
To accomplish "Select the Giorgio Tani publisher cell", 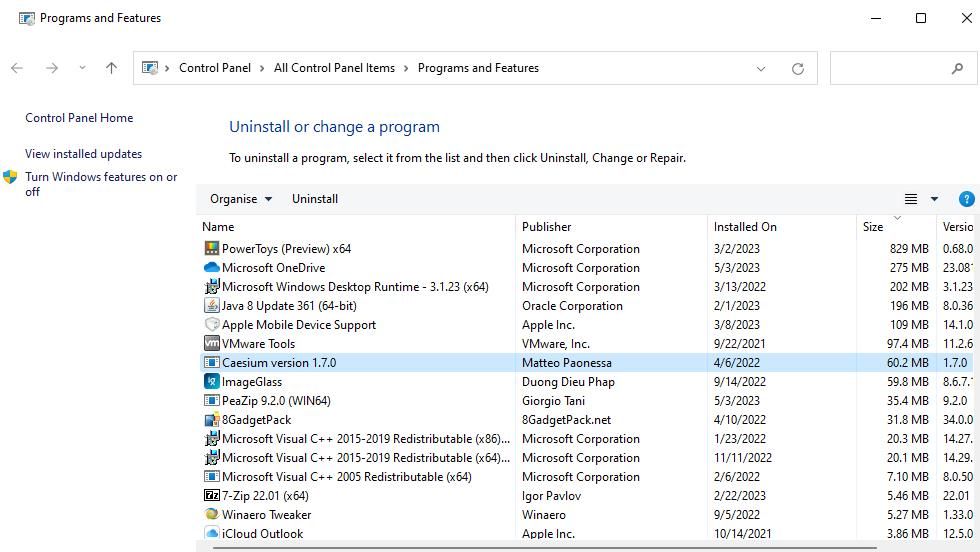I will point(553,401).
